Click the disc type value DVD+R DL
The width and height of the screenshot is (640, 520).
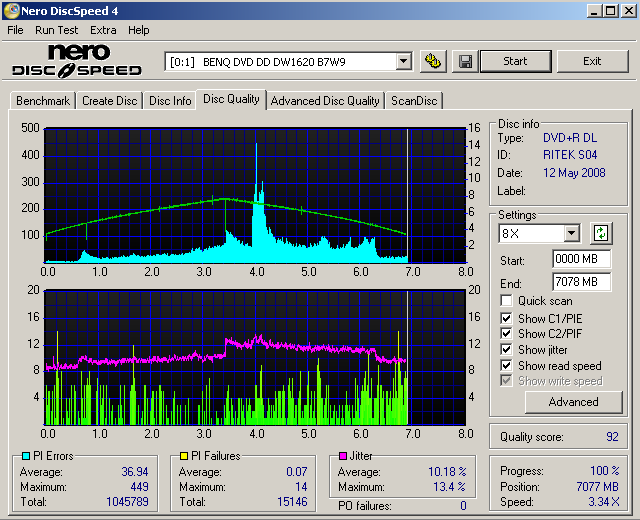coord(570,138)
